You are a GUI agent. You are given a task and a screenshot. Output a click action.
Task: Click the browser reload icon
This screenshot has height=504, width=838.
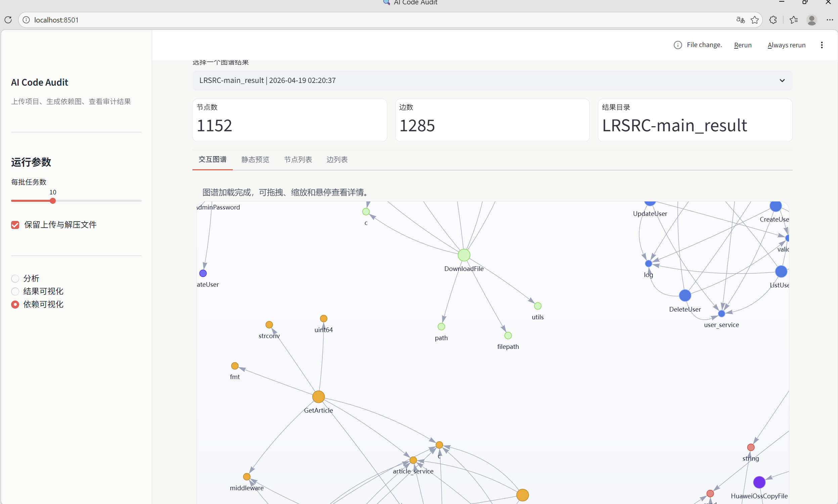(x=8, y=20)
